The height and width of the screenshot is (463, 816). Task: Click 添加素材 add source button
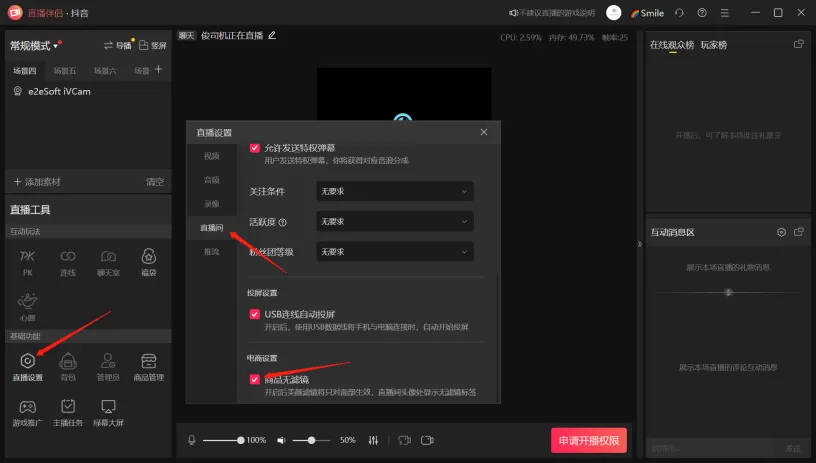36,182
